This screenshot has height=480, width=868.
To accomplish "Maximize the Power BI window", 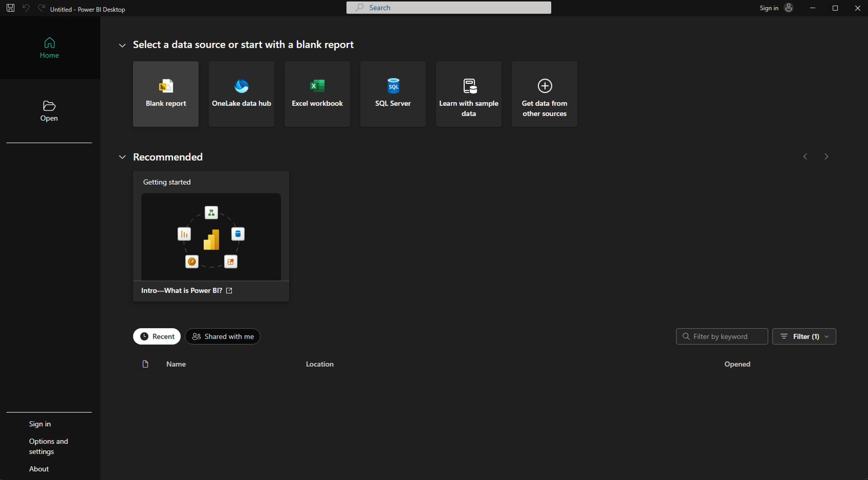I will pos(835,8).
